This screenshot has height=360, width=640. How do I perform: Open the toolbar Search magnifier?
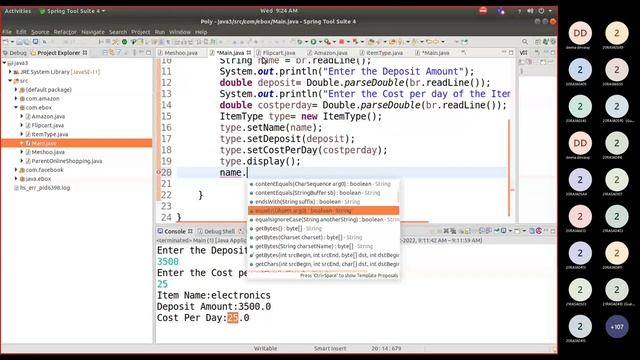click(x=525, y=42)
